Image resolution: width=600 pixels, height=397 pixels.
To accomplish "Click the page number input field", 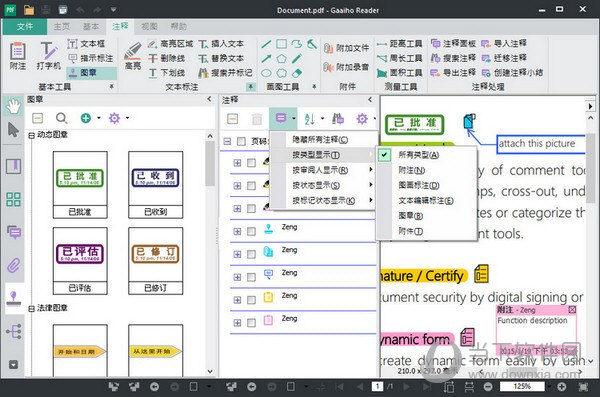I will click(x=377, y=386).
